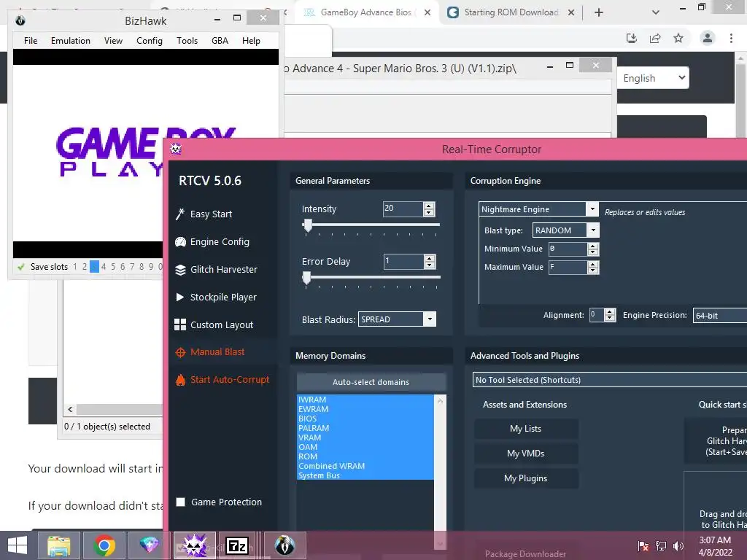Enable Game Protection checkbox

tap(181, 502)
